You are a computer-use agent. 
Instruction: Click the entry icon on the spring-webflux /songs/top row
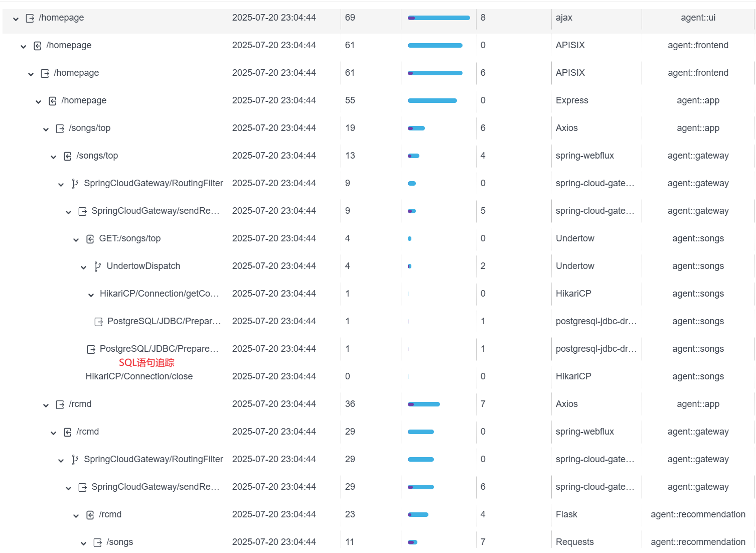tap(68, 156)
